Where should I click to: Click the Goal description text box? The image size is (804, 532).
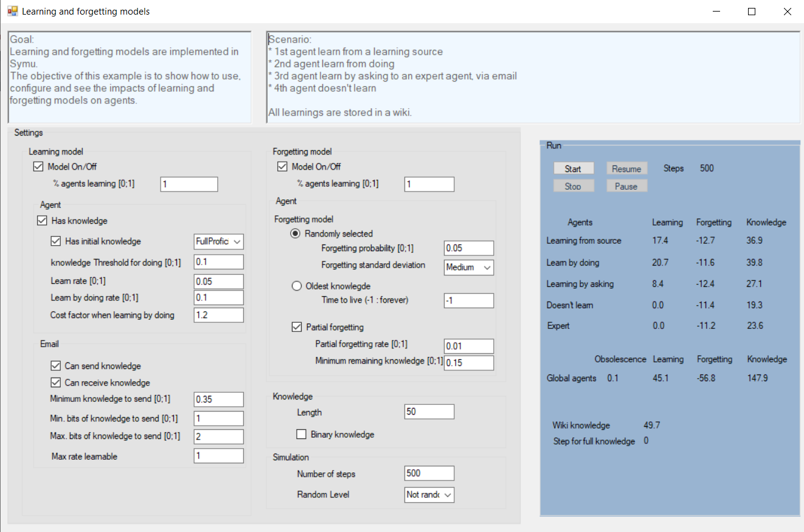(130, 77)
